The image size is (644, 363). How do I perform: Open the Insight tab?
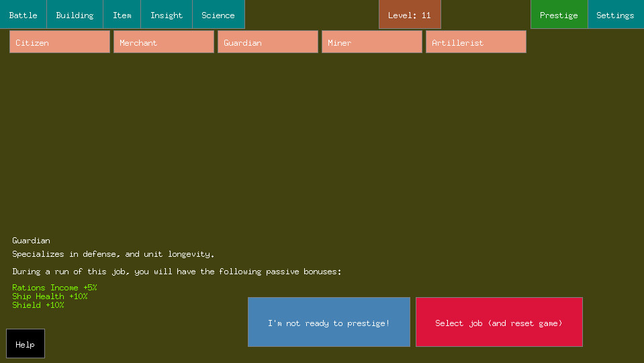166,15
